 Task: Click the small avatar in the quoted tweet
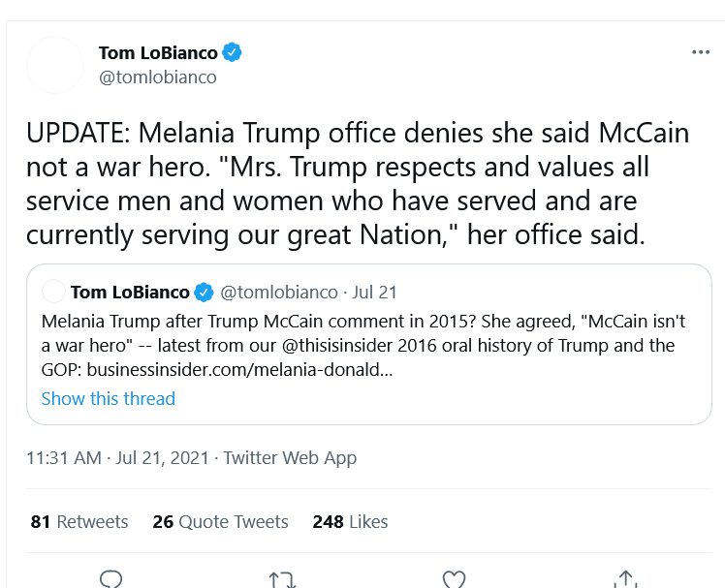click(53, 292)
